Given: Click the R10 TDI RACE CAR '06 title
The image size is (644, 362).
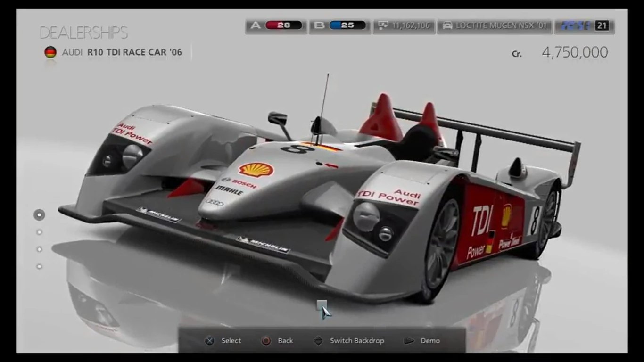Looking at the screenshot, I should click(x=134, y=52).
